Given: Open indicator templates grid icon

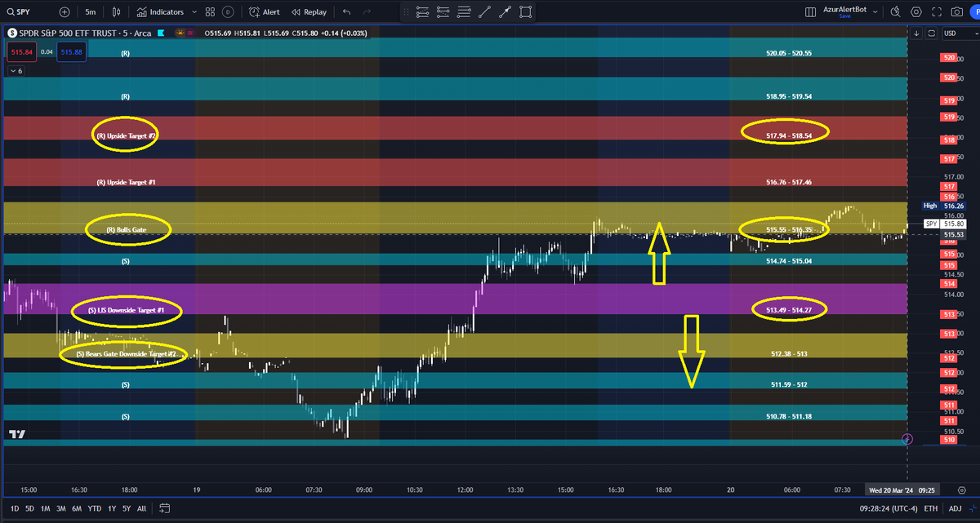Looking at the screenshot, I should tap(210, 12).
